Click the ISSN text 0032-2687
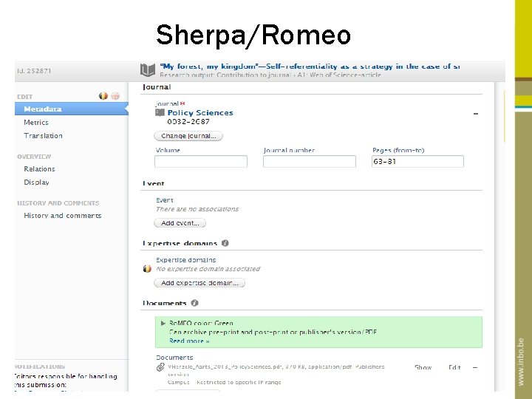The width and height of the screenshot is (532, 399). 188,121
